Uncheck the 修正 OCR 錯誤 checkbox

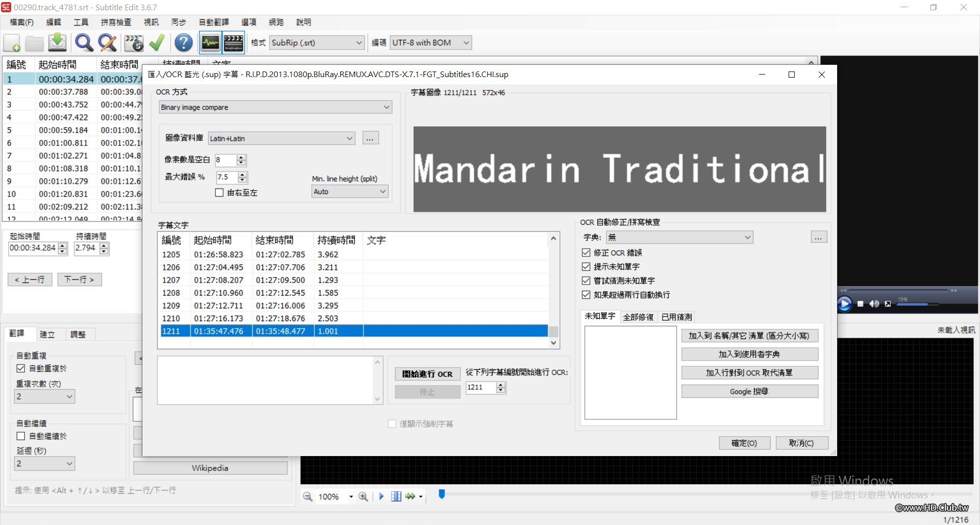pyautogui.click(x=586, y=253)
